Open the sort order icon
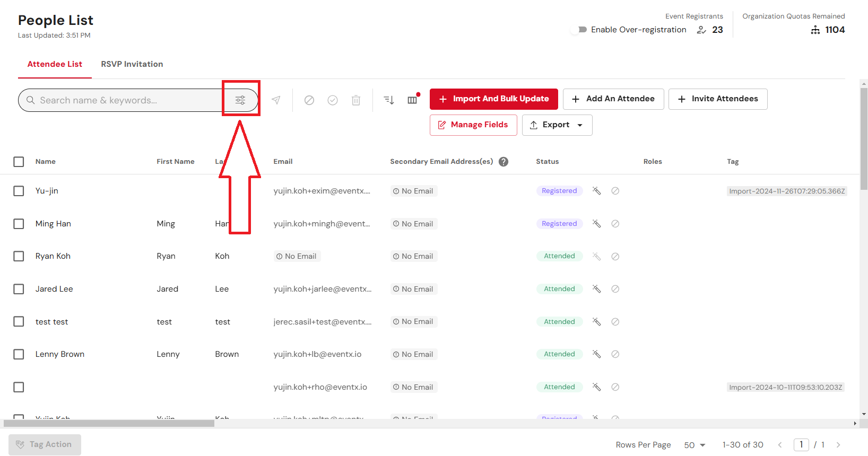 click(389, 100)
